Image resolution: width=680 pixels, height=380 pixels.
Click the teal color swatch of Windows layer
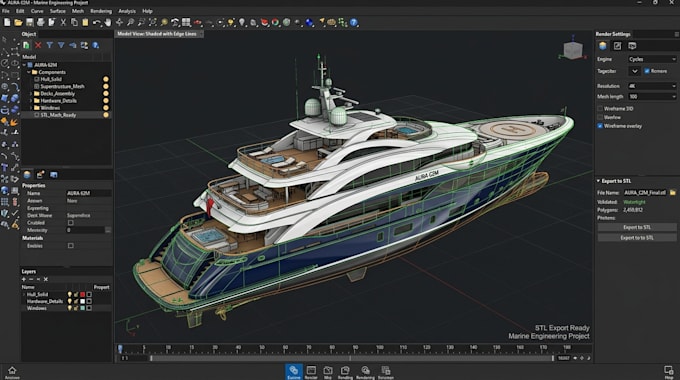tap(82, 308)
